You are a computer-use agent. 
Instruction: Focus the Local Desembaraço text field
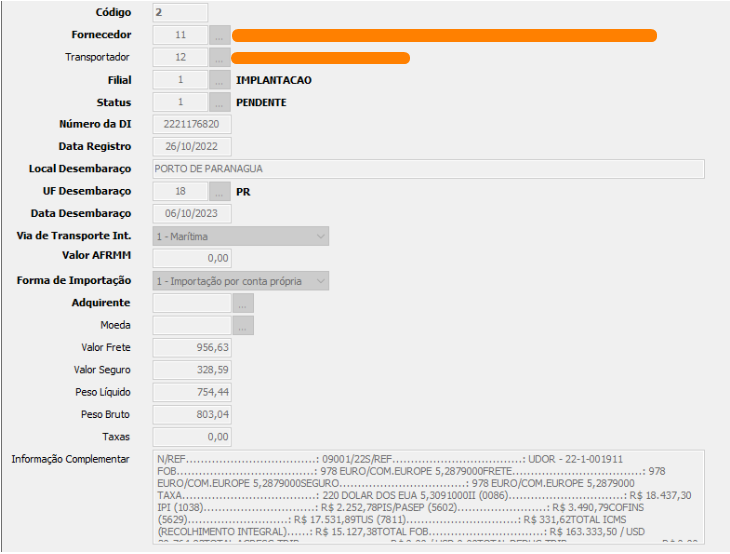pyautogui.click(x=428, y=169)
